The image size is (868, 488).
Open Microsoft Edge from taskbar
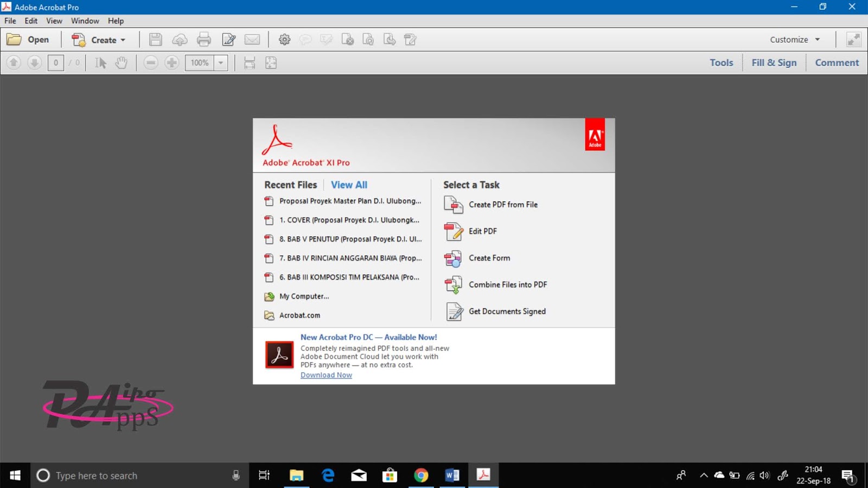(x=328, y=476)
